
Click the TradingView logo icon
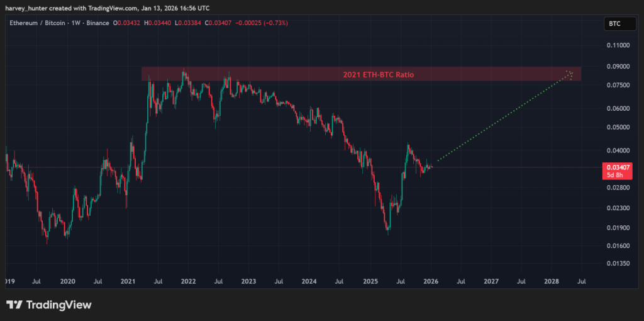[x=14, y=305]
